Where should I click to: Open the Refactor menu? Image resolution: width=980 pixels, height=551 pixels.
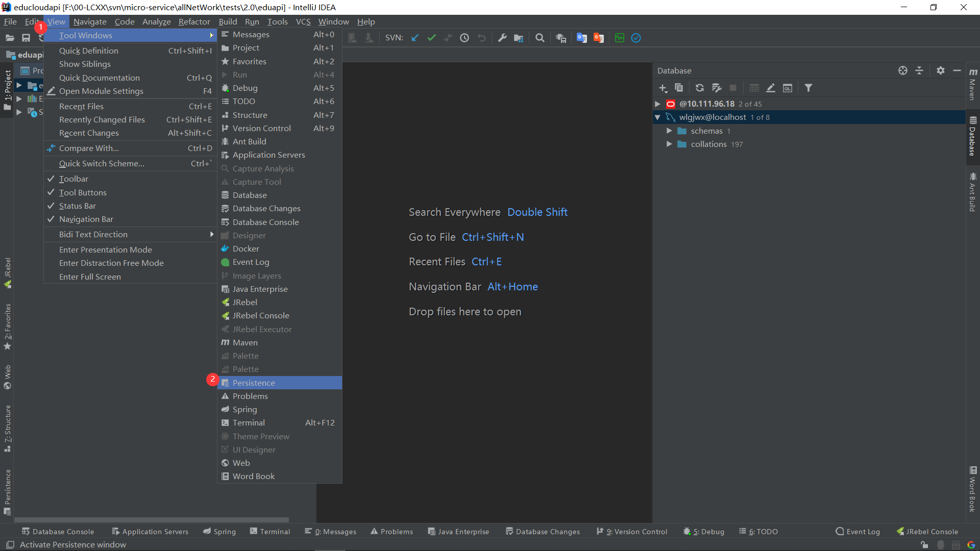coord(194,21)
